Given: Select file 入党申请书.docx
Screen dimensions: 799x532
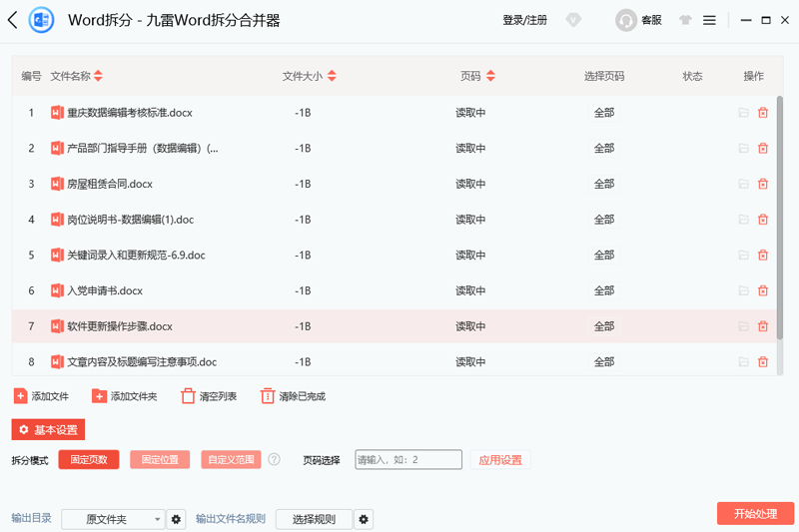Looking at the screenshot, I should [105, 290].
